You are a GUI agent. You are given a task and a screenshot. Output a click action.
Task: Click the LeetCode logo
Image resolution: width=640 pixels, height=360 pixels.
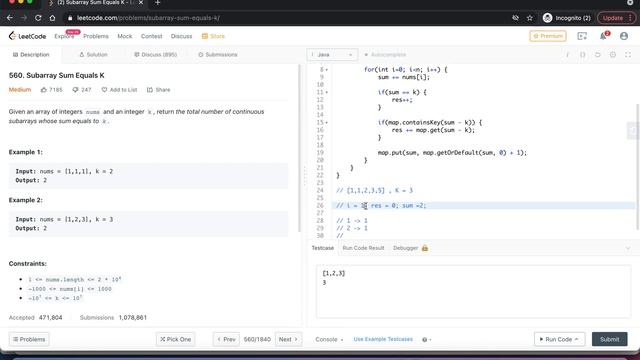[x=27, y=36]
